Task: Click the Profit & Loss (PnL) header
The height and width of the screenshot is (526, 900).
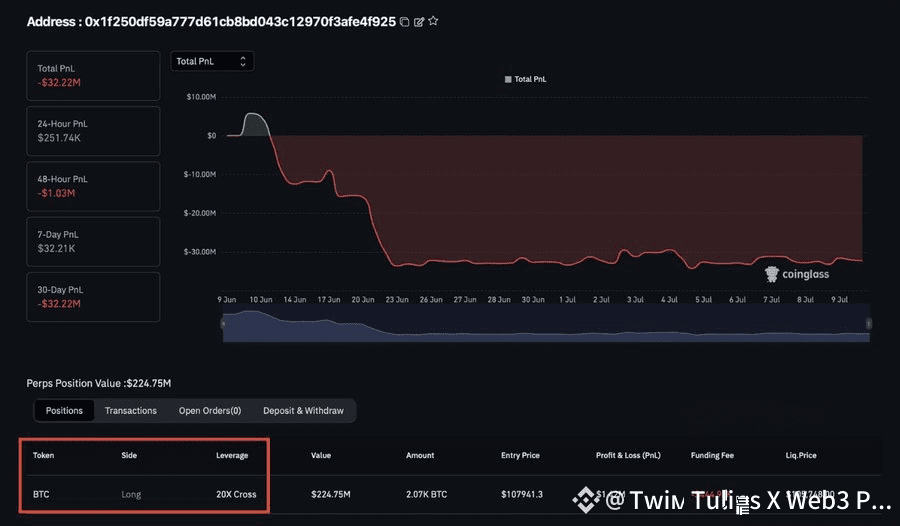Action: pyautogui.click(x=628, y=455)
